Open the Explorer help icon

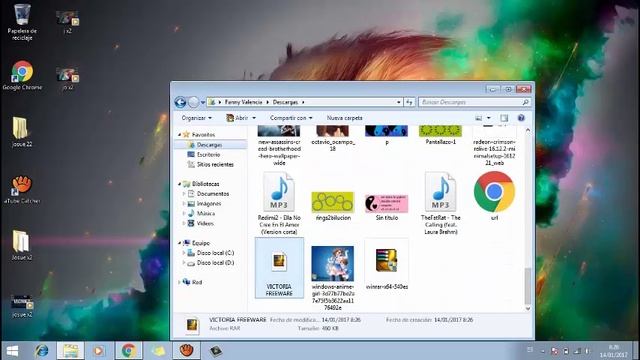pos(521,118)
